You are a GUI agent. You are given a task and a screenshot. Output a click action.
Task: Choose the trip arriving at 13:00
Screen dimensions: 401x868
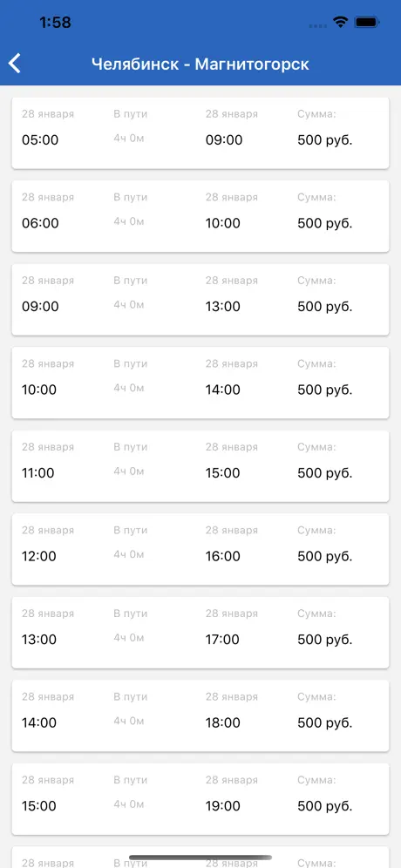pyautogui.click(x=200, y=300)
